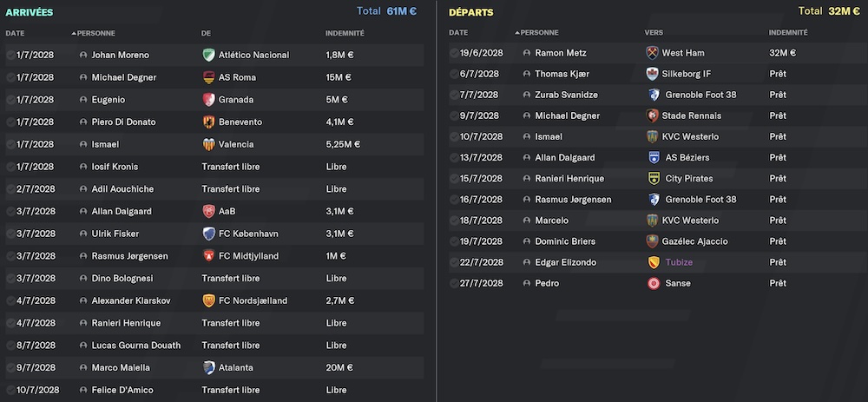
Task: Sort departures by the Personne column arrow
Action: pyautogui.click(x=517, y=33)
